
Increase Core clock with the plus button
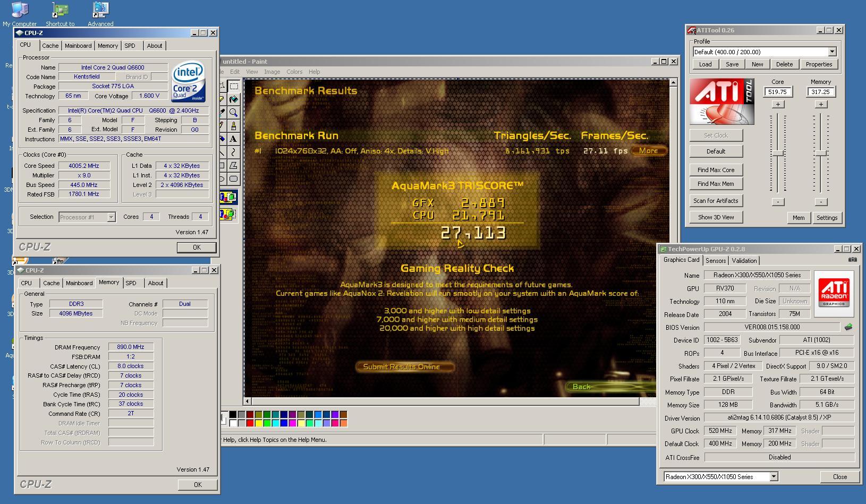pos(778,104)
